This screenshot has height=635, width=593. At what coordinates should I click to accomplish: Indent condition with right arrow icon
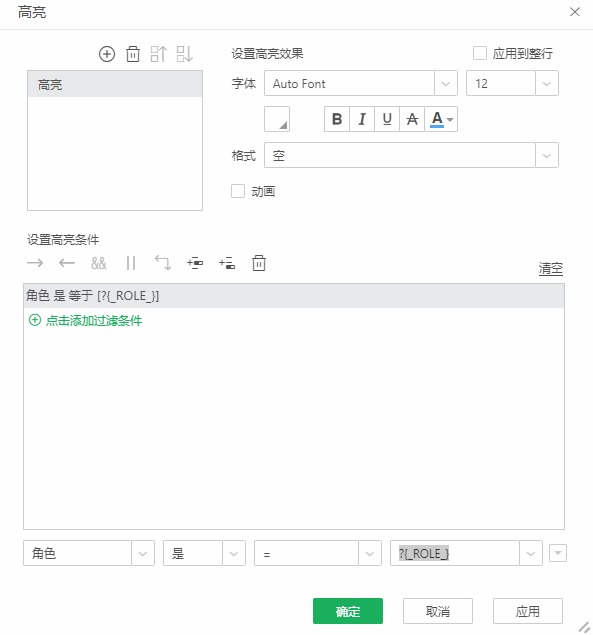(35, 263)
